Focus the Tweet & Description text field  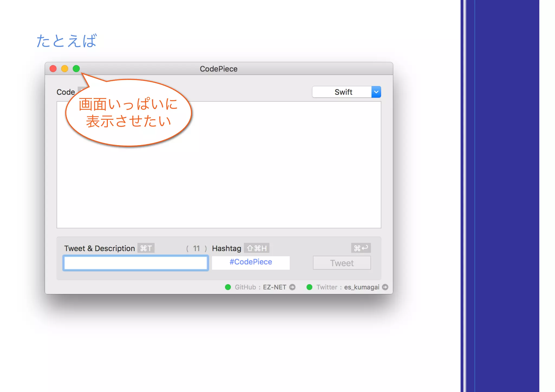pos(135,263)
